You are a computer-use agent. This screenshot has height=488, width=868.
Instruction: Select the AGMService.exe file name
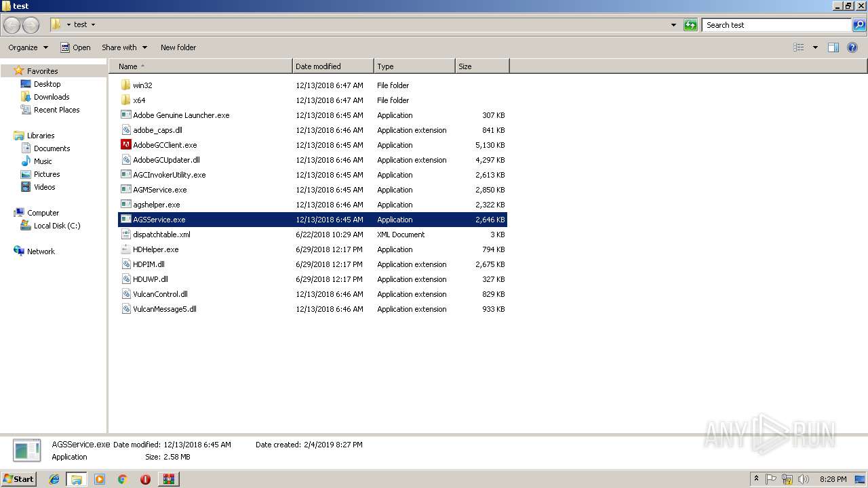tap(159, 190)
